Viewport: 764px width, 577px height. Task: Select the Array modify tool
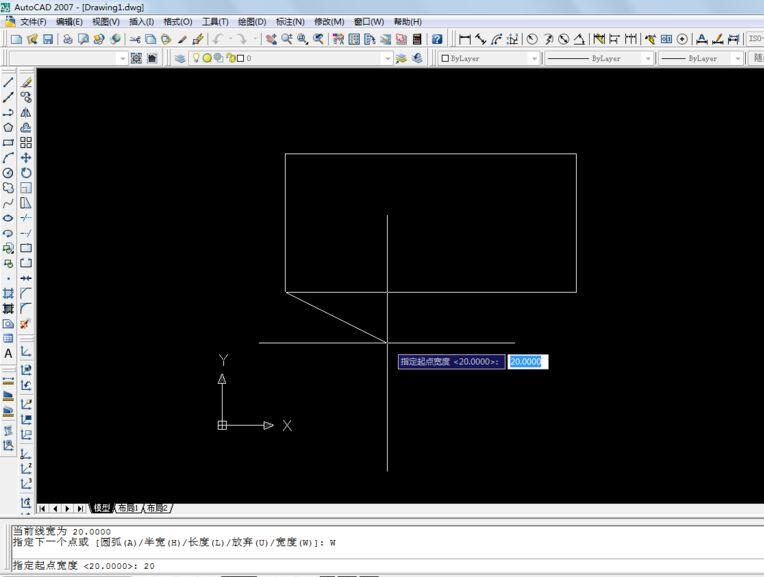coord(26,143)
